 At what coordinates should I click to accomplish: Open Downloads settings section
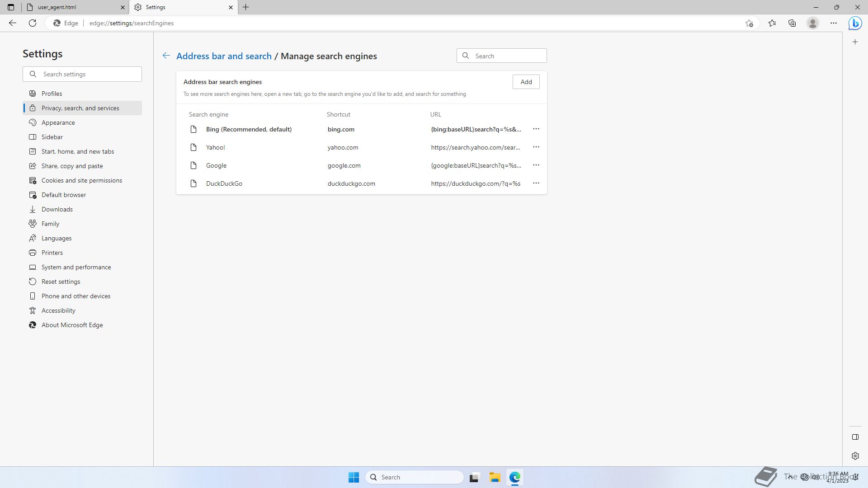click(x=82, y=209)
